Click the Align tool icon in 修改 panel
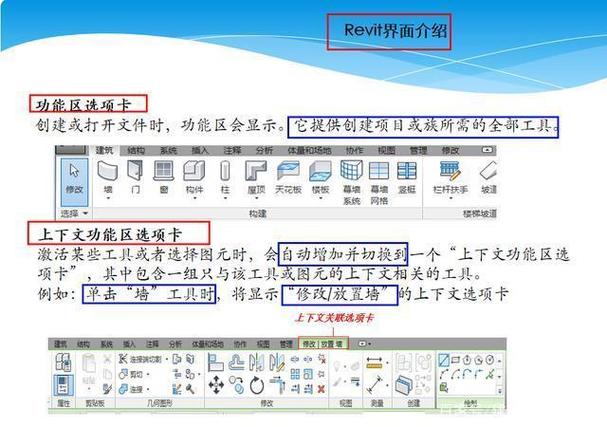This screenshot has height=427, width=607. click(x=216, y=363)
